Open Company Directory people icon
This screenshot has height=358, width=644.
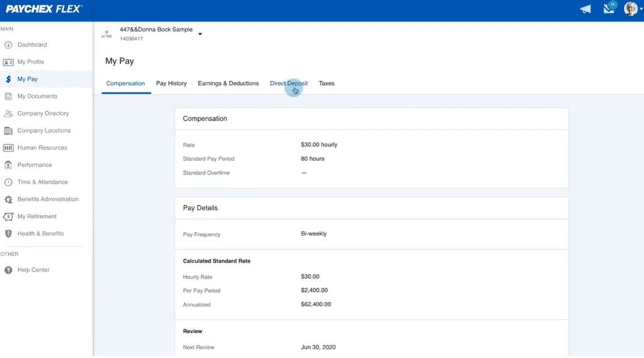click(x=8, y=114)
